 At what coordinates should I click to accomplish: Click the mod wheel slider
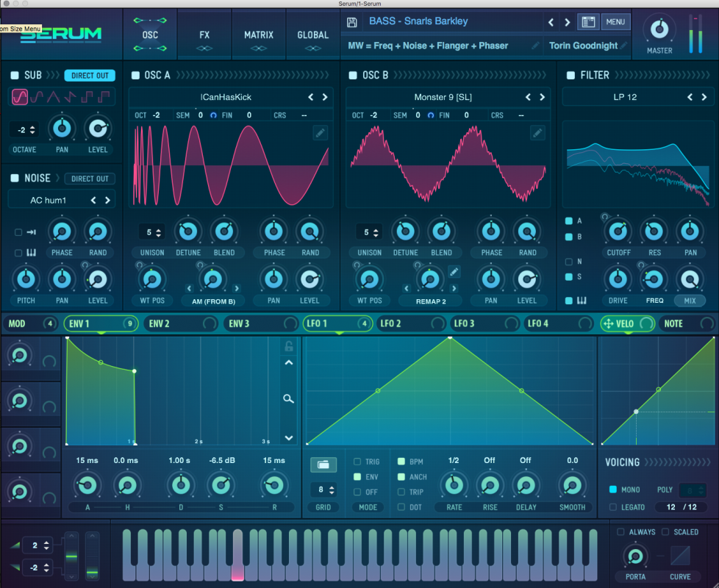[x=92, y=556]
